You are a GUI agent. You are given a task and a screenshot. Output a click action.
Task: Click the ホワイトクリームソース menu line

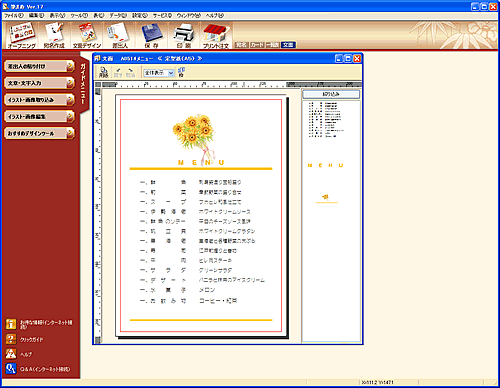[x=225, y=212]
